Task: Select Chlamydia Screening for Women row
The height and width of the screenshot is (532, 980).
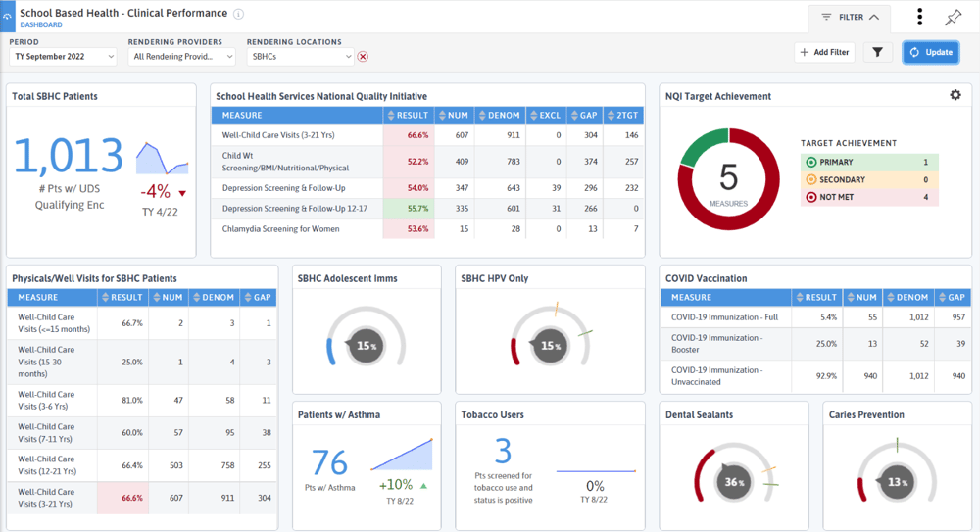Action: tap(427, 229)
